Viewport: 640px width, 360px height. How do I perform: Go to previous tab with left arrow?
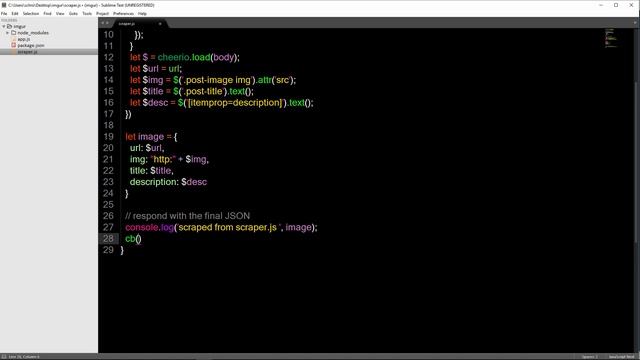point(102,23)
